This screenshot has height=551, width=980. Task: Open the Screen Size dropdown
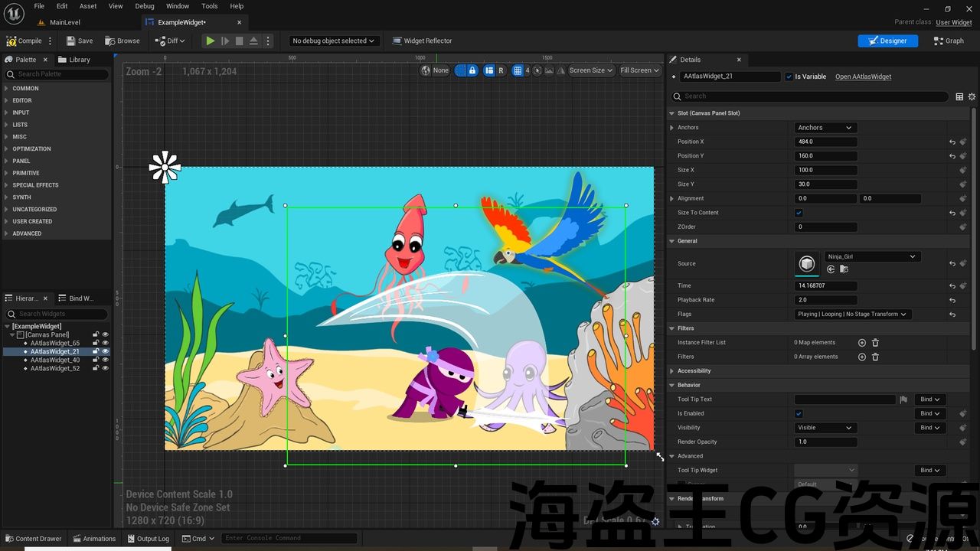tap(591, 70)
